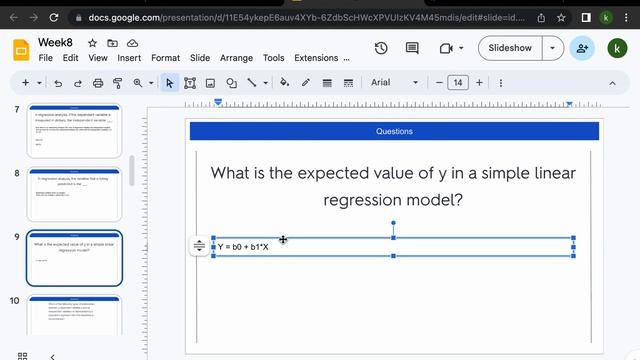Open the Google account avatar 'k'

coord(617,49)
